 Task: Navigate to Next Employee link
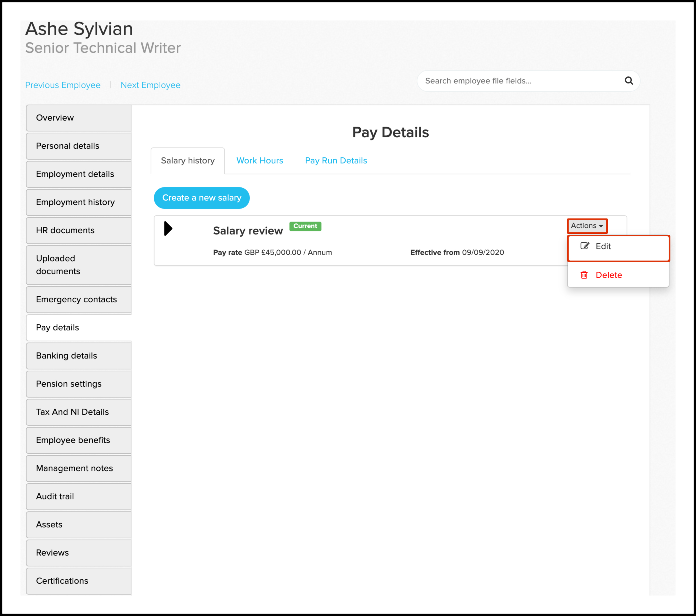pos(150,85)
